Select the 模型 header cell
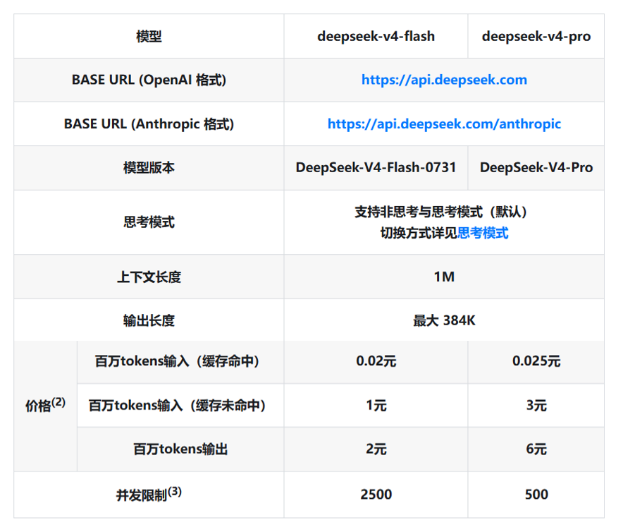The image size is (623, 525). click(x=149, y=37)
